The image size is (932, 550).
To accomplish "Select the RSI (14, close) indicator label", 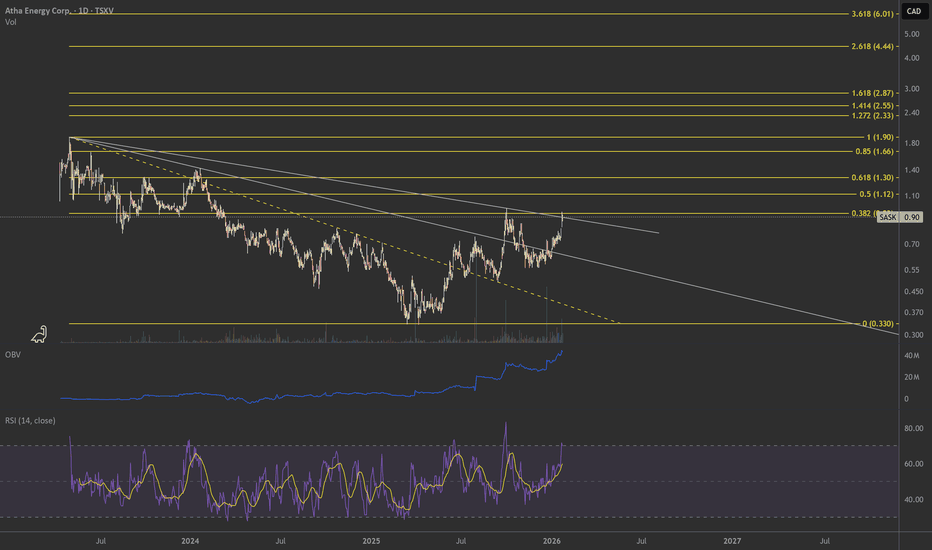I will coord(30,420).
